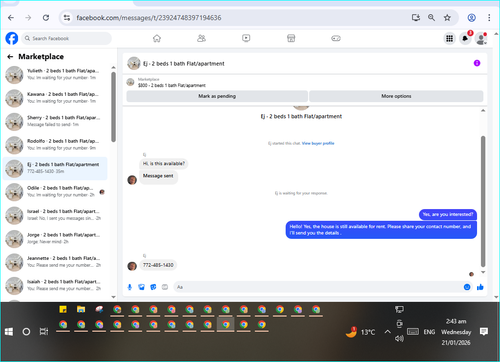Open Israel conversation
This screenshot has height=362, width=500.
pos(55,215)
